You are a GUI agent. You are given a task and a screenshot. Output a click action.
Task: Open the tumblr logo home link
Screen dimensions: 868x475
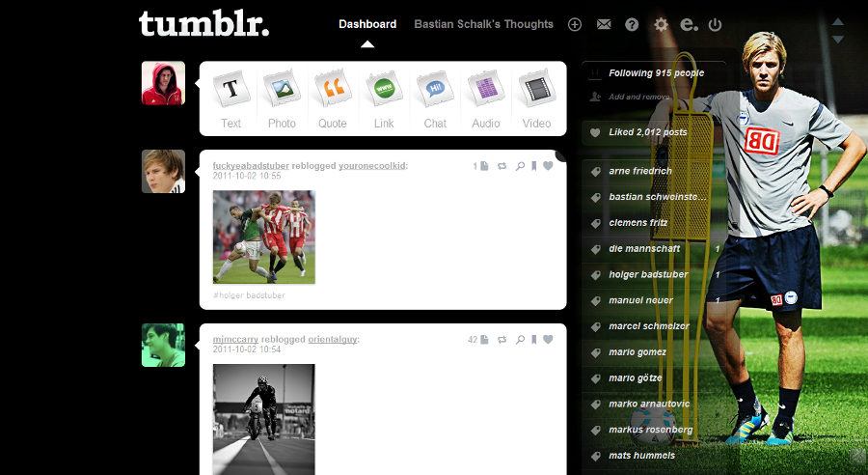(203, 23)
